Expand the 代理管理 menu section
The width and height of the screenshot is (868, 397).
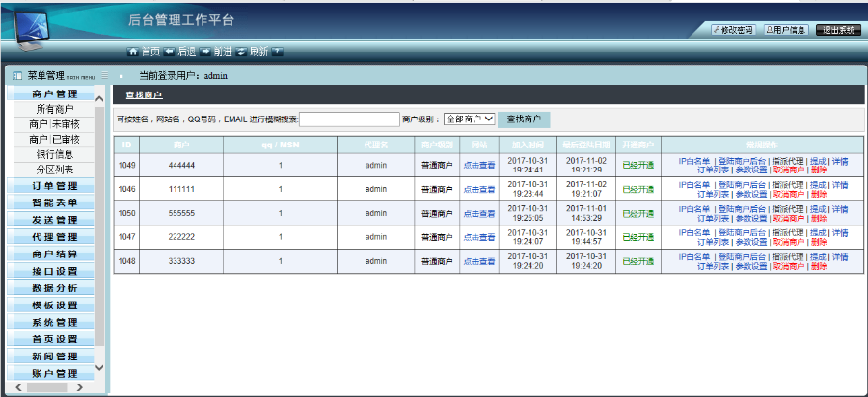[x=54, y=237]
